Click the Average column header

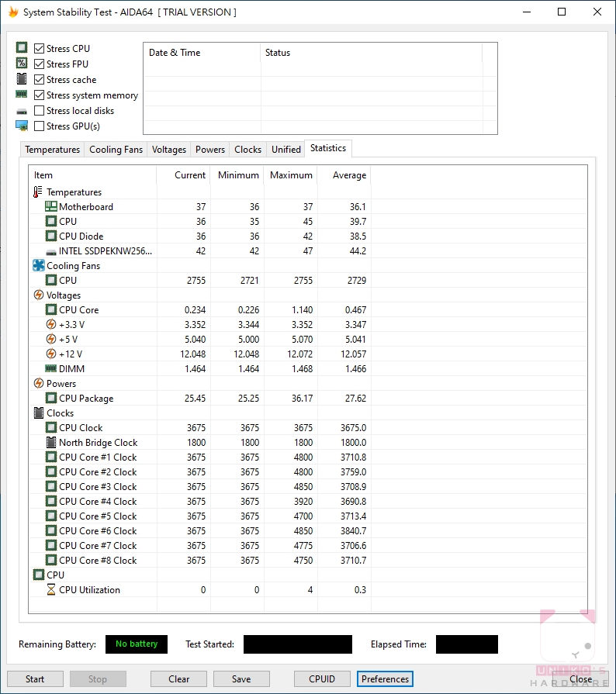tap(344, 175)
